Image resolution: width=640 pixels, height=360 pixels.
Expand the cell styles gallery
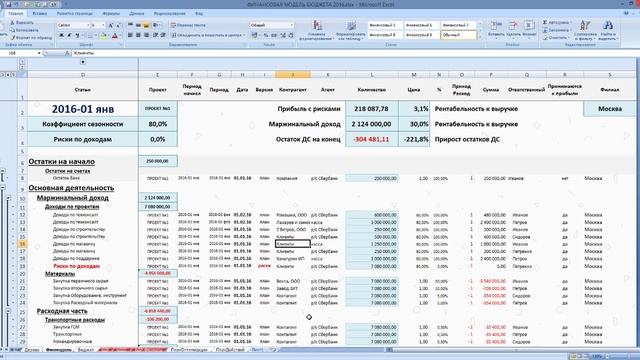point(480,37)
